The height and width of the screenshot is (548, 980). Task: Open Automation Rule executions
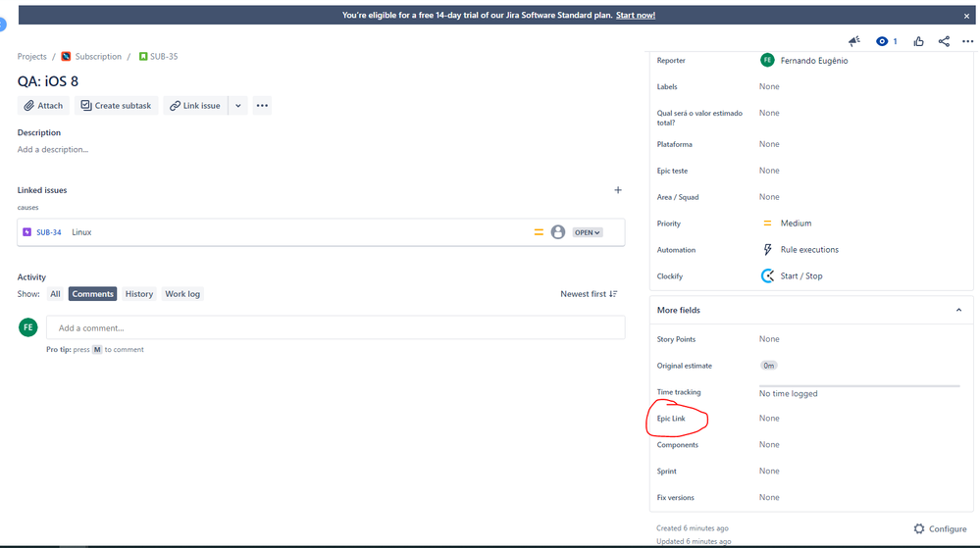click(x=809, y=249)
